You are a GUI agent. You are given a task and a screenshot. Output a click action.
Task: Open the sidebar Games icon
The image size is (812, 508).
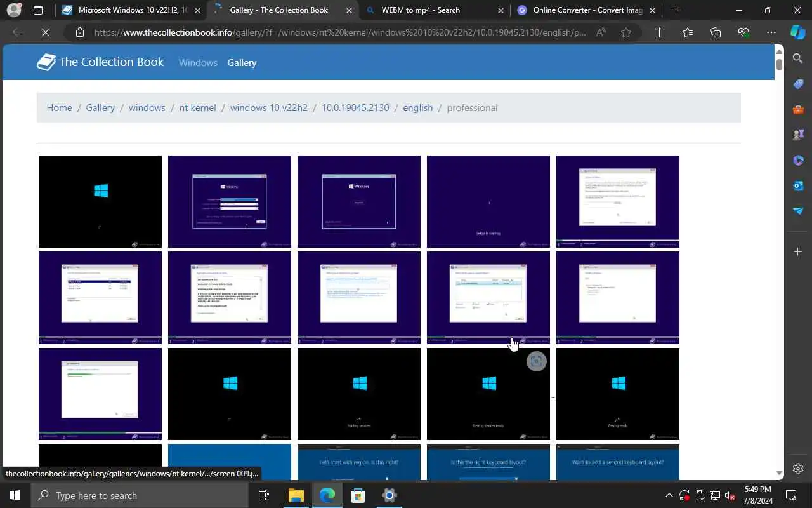coord(798,135)
